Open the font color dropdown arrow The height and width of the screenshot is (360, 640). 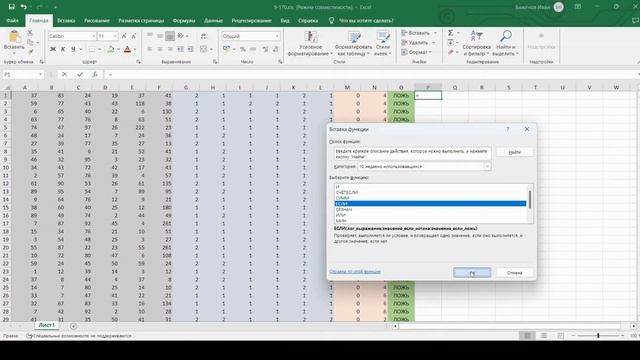[135, 49]
